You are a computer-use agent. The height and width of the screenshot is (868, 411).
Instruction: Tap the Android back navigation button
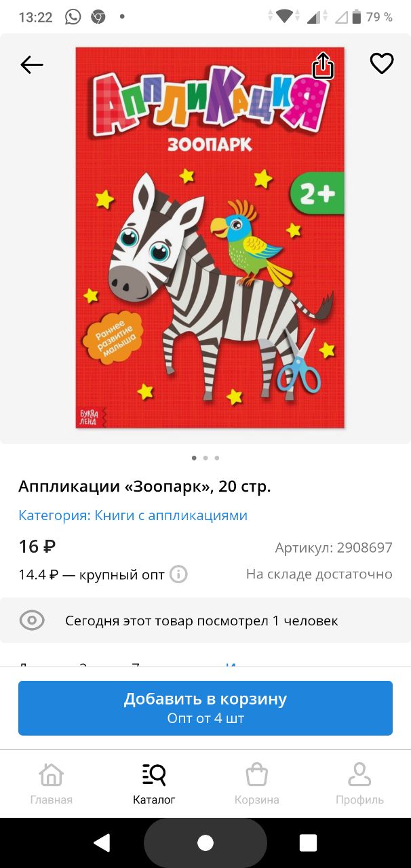tap(102, 843)
